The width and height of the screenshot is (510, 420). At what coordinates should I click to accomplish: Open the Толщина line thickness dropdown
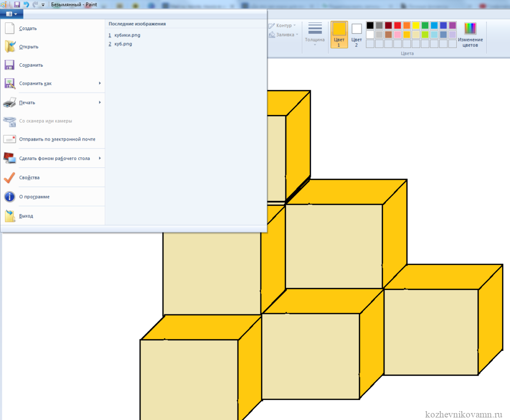pyautogui.click(x=315, y=35)
